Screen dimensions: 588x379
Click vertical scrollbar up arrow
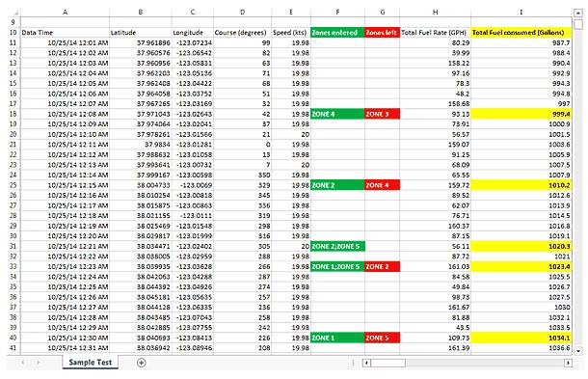(x=578, y=13)
